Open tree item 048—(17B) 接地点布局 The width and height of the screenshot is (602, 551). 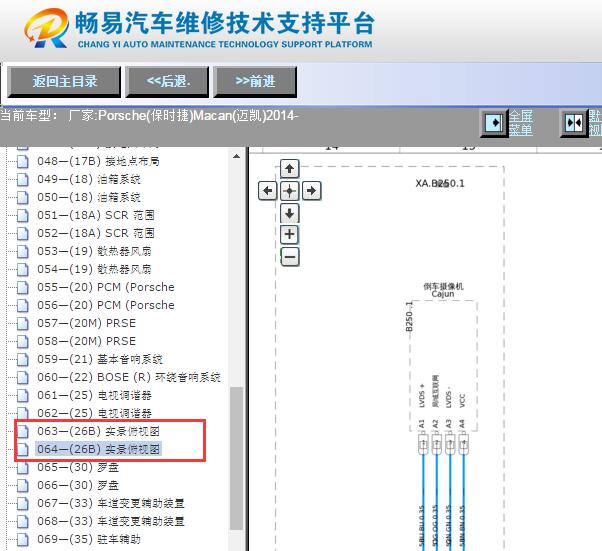[98, 161]
